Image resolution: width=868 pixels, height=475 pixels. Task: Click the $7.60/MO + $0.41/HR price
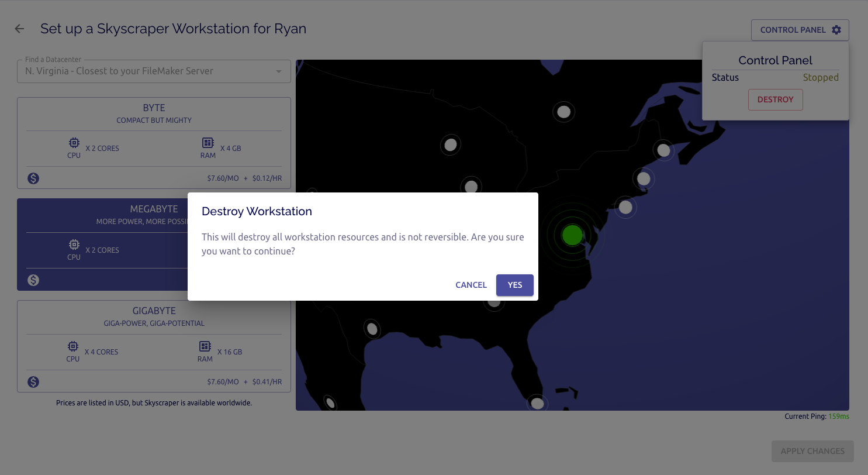coord(244,381)
